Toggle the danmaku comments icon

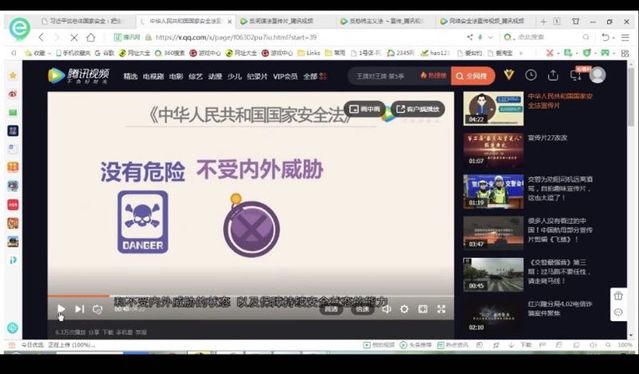pyautogui.click(x=97, y=310)
